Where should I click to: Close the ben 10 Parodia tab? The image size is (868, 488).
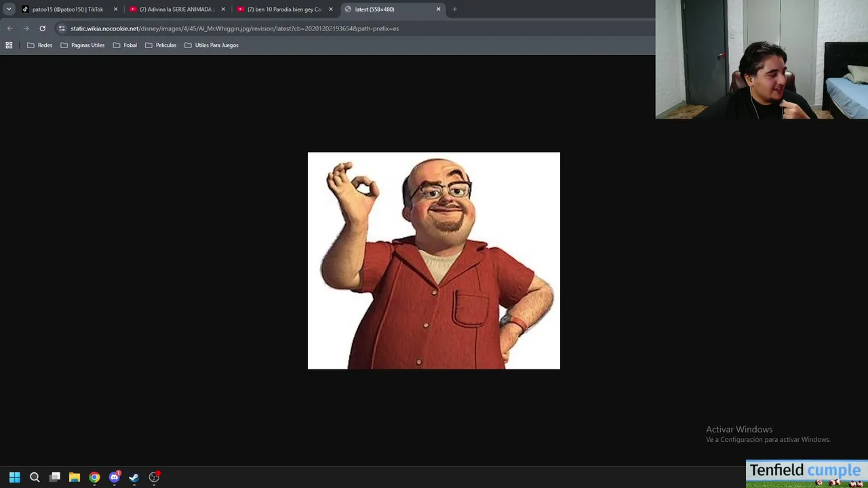(331, 9)
